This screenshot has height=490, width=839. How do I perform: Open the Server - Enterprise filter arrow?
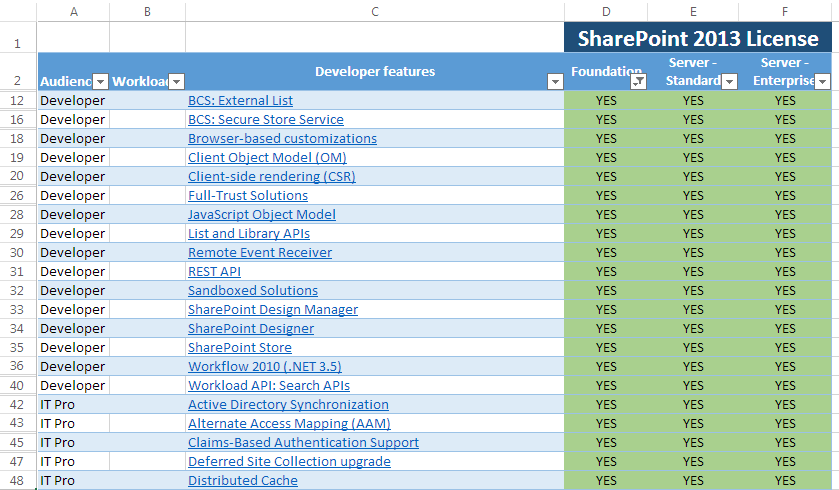pyautogui.click(x=822, y=81)
